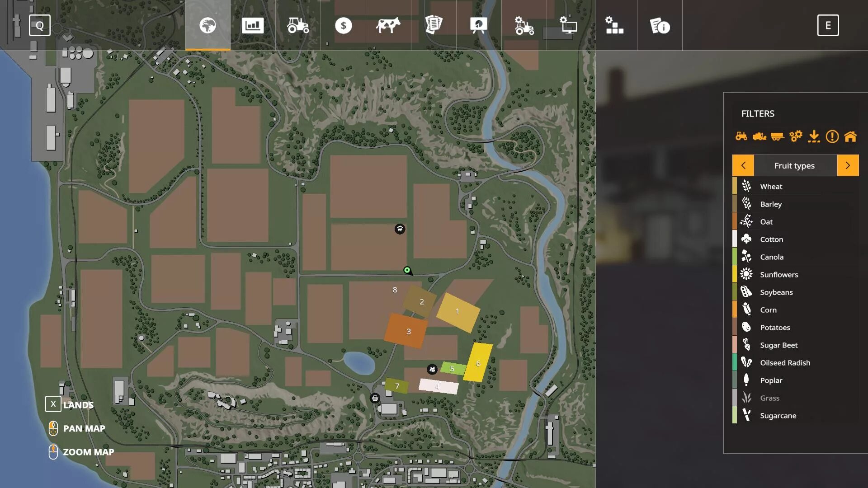Toggle Sunflowers fruit type filter

coord(778,274)
